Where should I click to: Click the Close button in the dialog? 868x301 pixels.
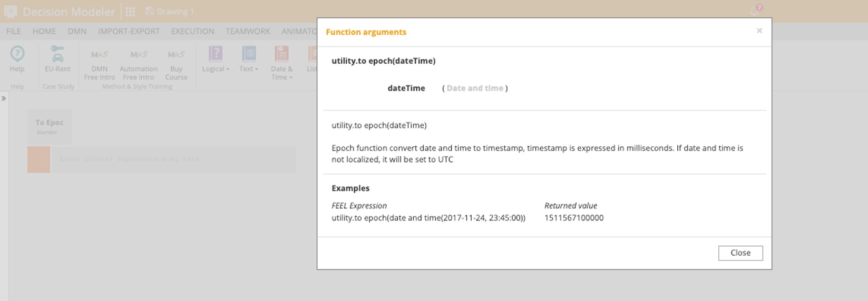coord(740,253)
